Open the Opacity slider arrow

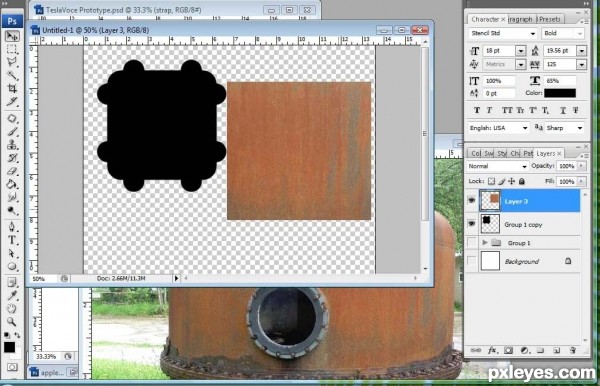582,166
